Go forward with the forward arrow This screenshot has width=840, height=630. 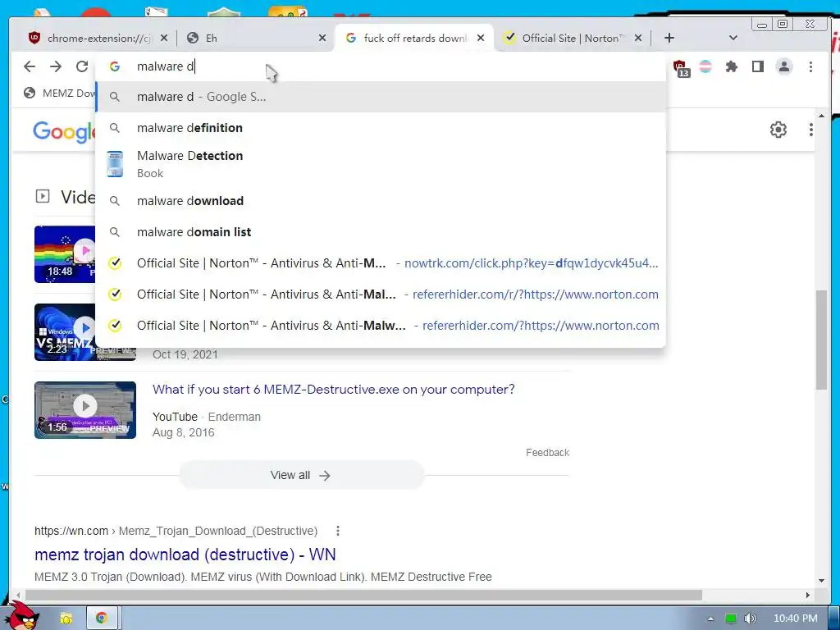coord(56,66)
